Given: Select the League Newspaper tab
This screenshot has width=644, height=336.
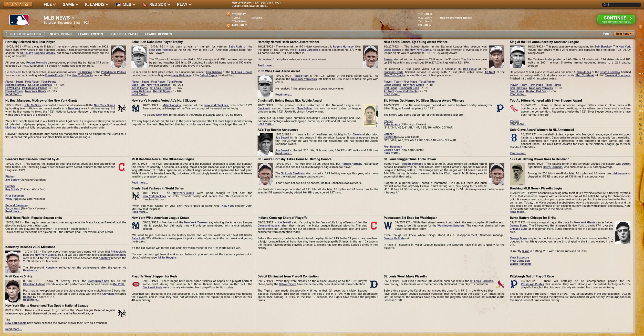Looking at the screenshot, I should tap(25, 34).
